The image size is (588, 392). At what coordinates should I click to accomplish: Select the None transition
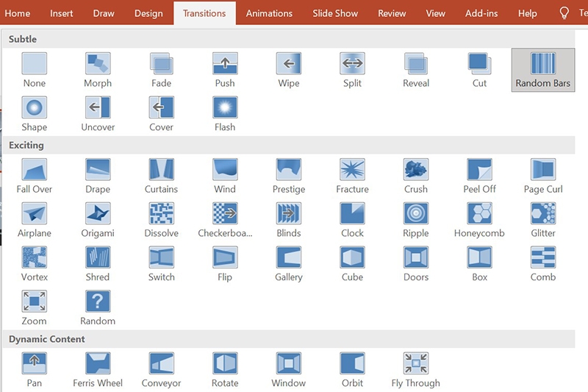35,70
